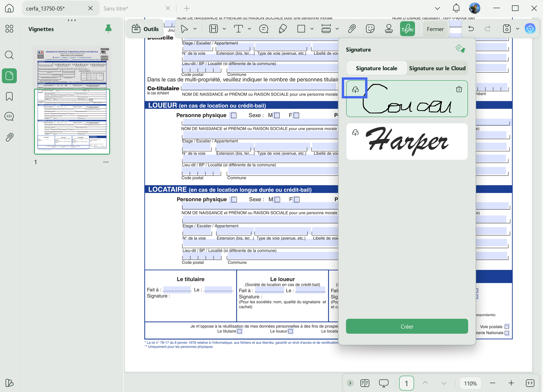This screenshot has width=543, height=392.
Task: Select the stamp tool in toolbar
Action: click(x=389, y=29)
